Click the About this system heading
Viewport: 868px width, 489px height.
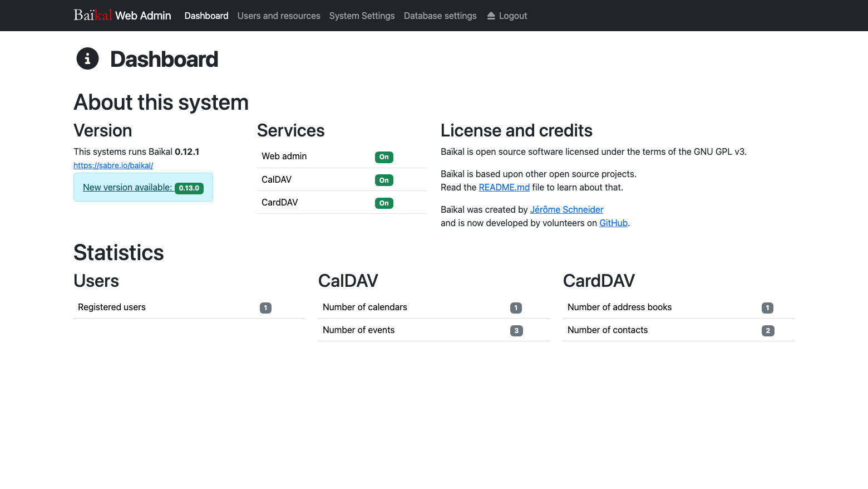point(161,102)
